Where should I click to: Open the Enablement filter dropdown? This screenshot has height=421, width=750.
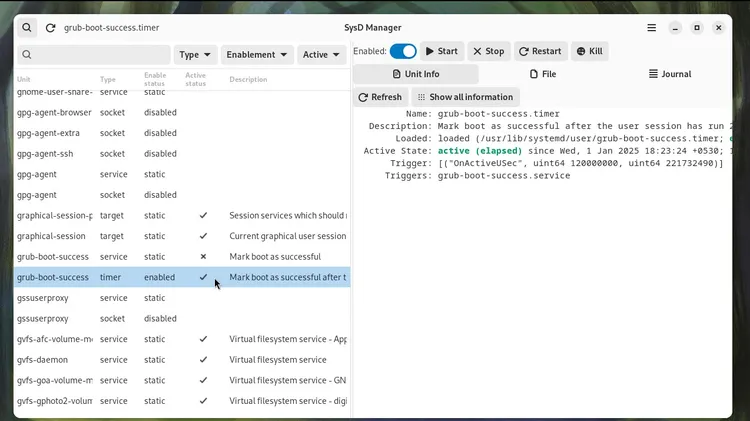click(257, 55)
